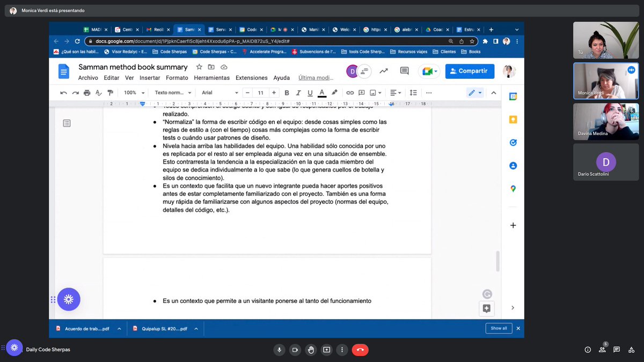Open the Extensiones menu

[x=252, y=78]
